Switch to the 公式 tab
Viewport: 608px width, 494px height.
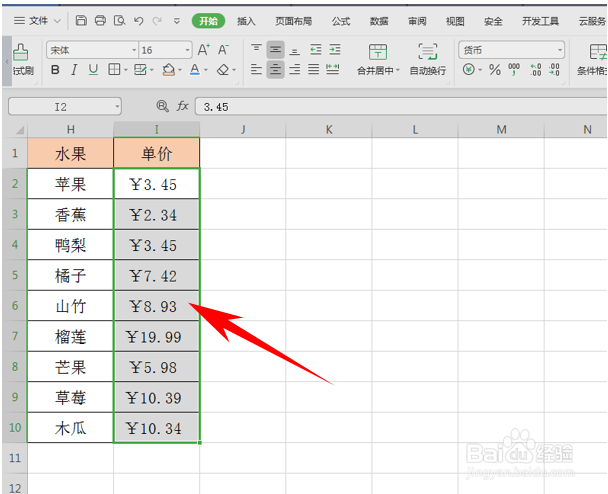point(341,21)
